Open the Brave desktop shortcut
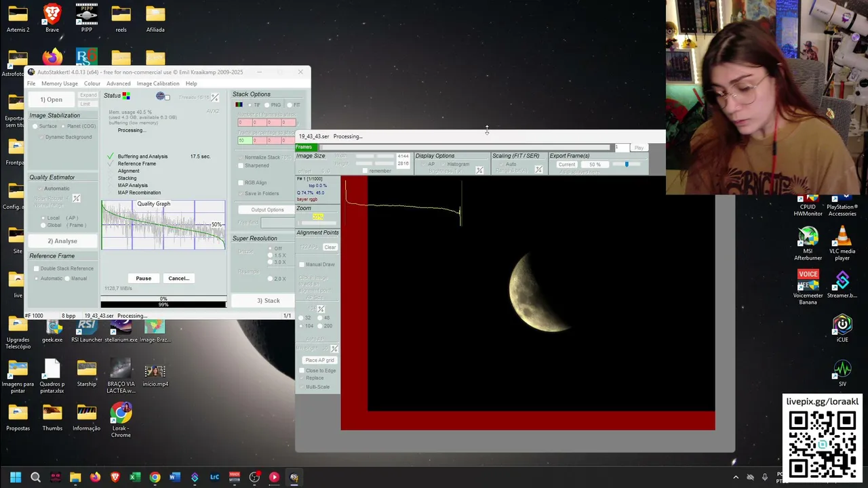This screenshot has width=868, height=488. [x=52, y=18]
